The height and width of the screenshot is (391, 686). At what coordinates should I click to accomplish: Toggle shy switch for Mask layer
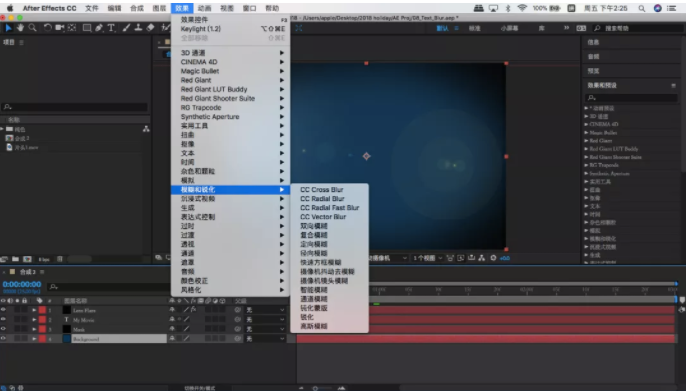(172, 329)
